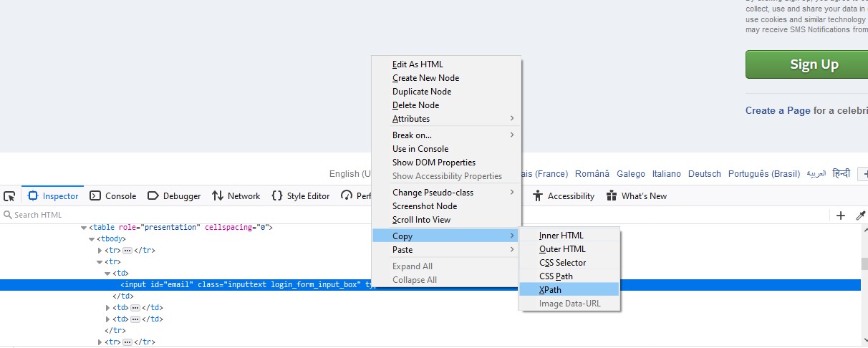Open the Network panel

236,196
